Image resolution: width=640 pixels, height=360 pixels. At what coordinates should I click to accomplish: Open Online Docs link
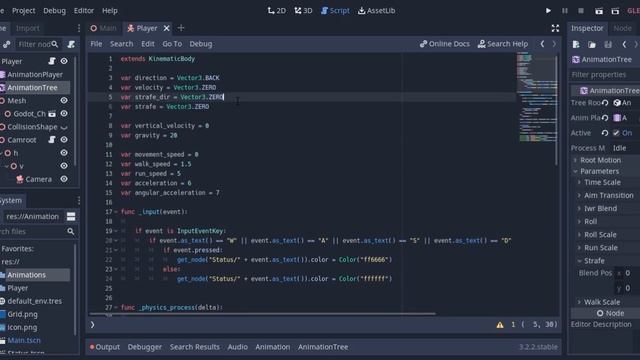(x=444, y=44)
